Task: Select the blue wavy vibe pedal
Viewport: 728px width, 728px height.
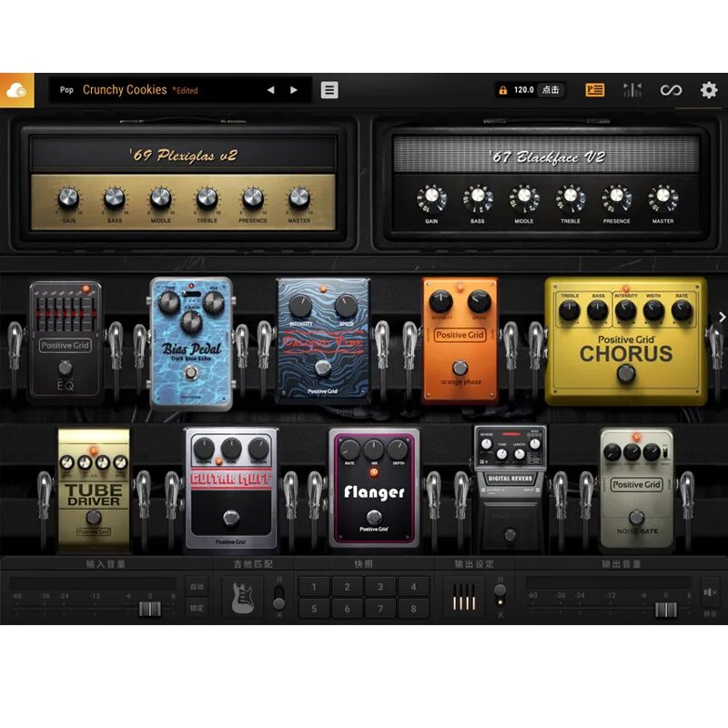Action: point(323,339)
